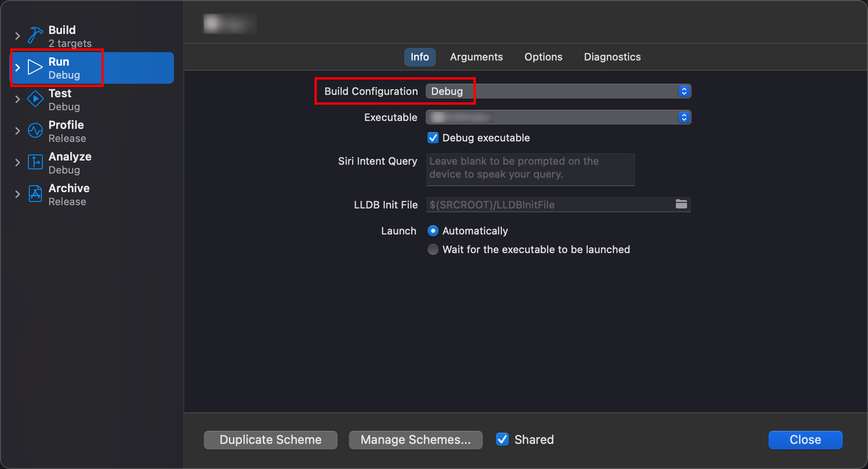Click the Executable dropdown stepper arrows

(x=684, y=117)
